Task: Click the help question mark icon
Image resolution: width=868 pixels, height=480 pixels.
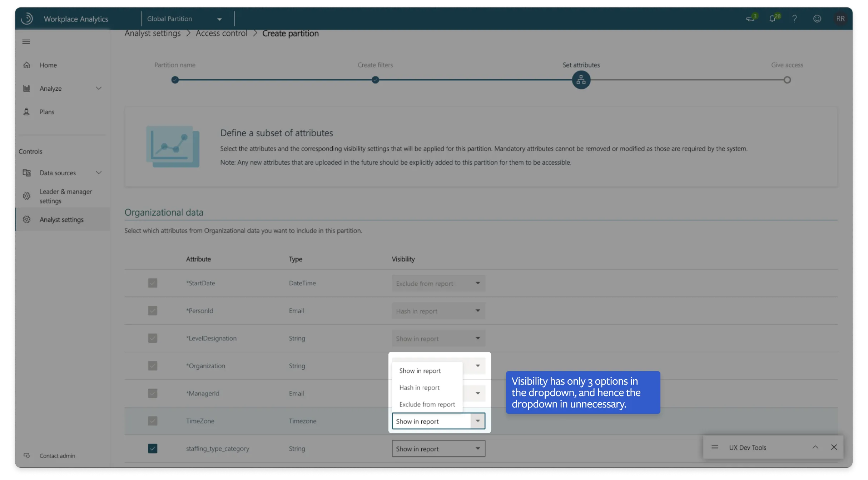Action: pos(795,18)
